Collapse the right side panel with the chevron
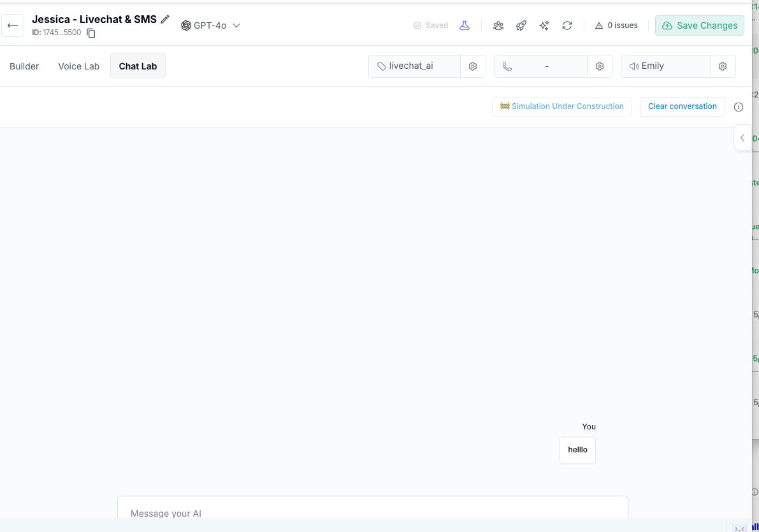 [742, 137]
